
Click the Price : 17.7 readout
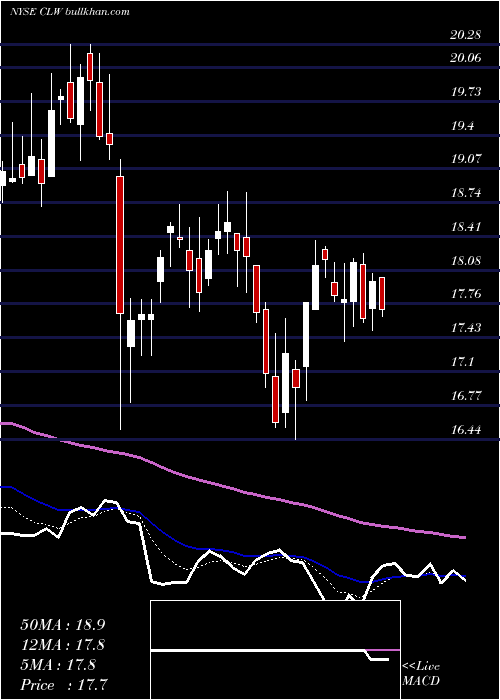click(x=64, y=685)
